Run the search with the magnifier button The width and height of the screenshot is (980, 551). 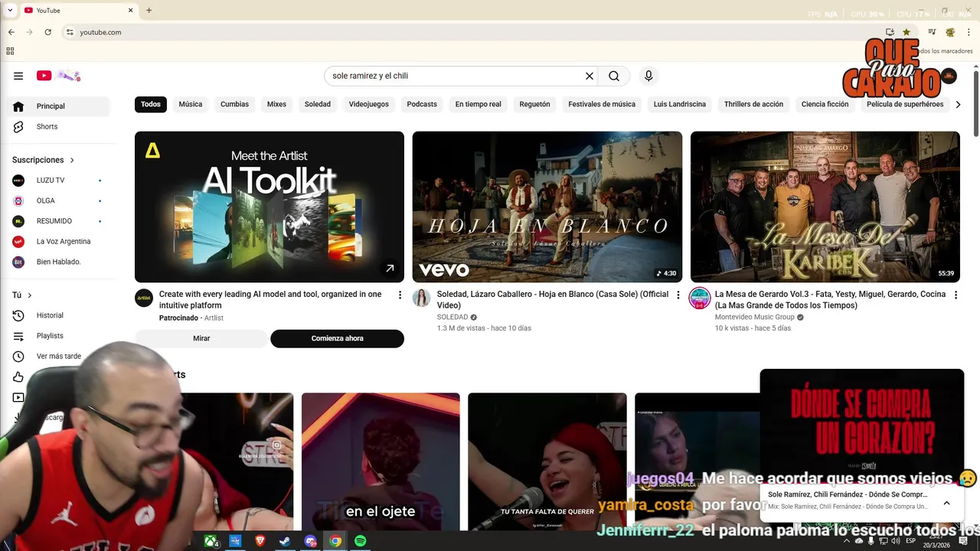pyautogui.click(x=614, y=76)
